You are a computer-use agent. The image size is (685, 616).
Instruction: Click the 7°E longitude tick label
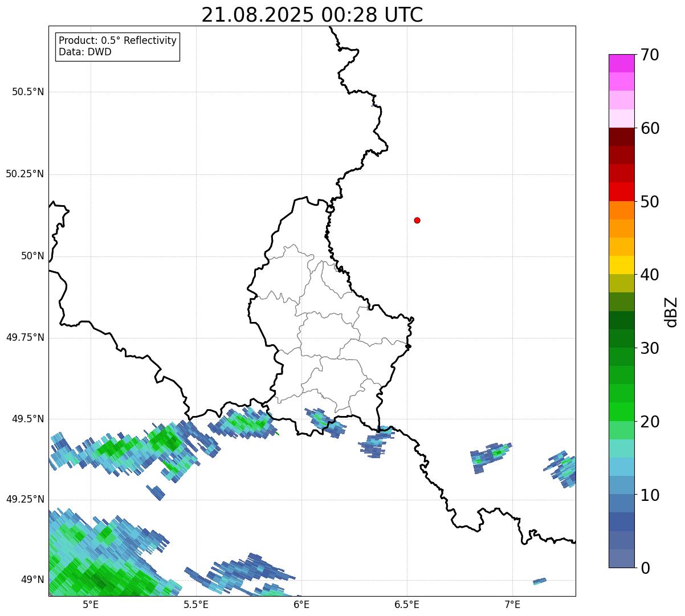(x=512, y=605)
